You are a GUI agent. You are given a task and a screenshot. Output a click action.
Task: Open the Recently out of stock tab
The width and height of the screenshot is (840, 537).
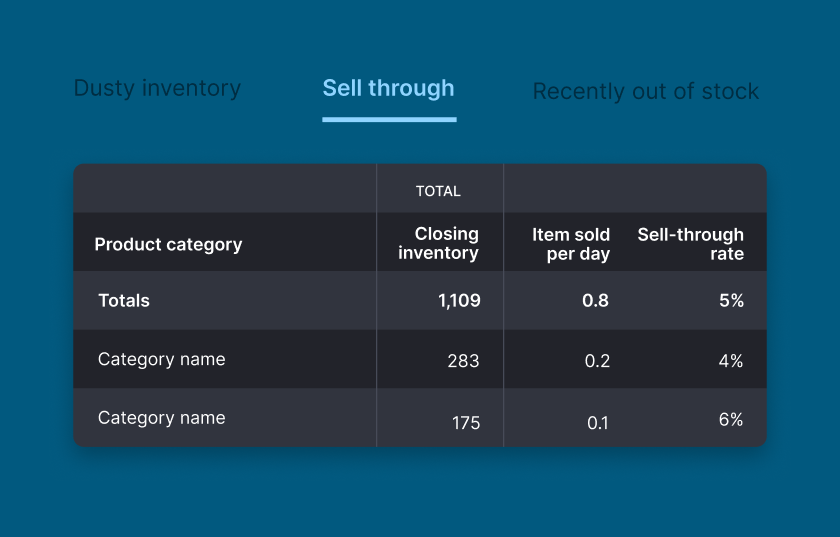point(645,92)
